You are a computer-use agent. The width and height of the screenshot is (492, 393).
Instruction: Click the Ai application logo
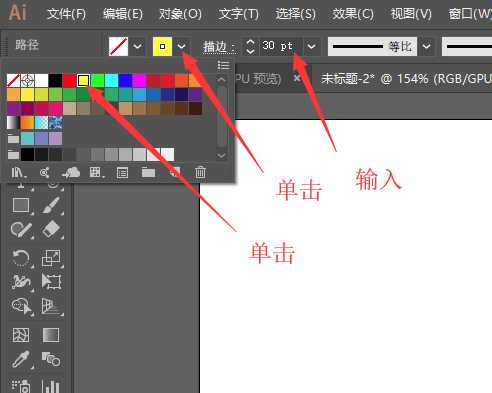point(18,13)
